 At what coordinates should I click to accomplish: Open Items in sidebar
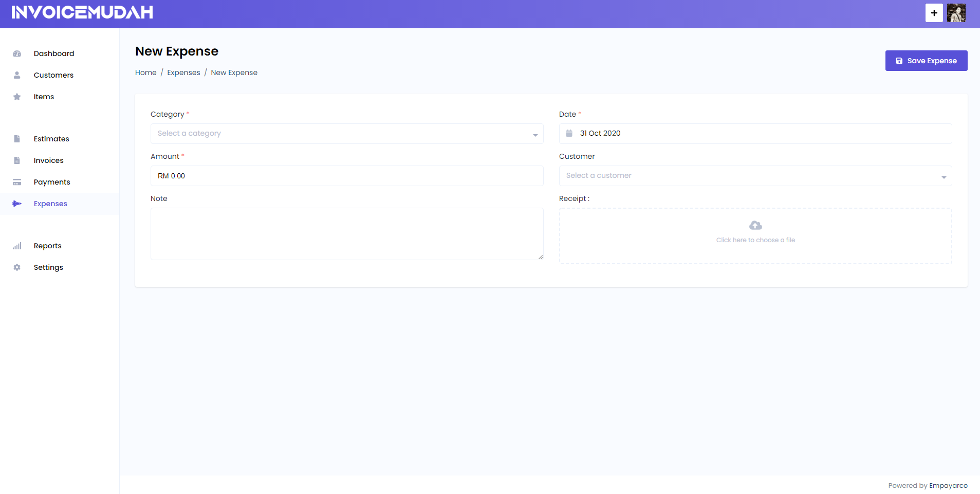(60, 97)
